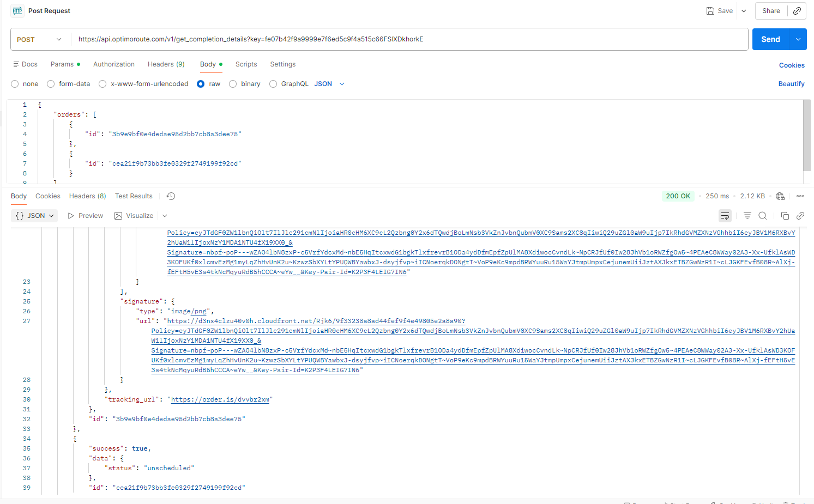Open the order.is tracking URL link

[x=220, y=399]
